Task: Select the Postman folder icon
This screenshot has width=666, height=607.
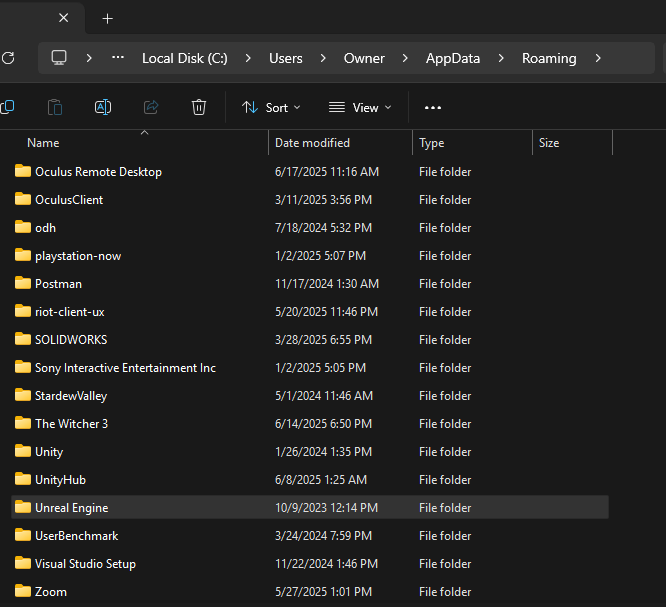Action: (x=23, y=283)
